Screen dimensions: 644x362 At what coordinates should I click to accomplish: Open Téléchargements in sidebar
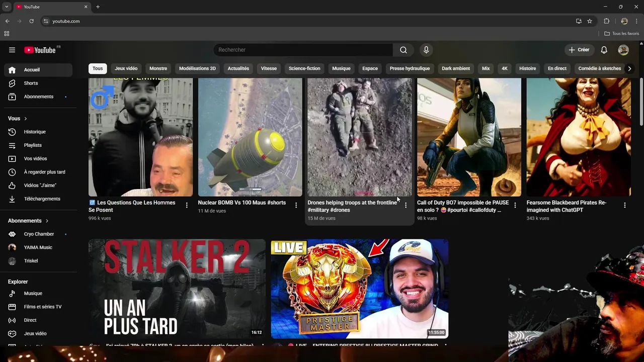(x=38, y=199)
